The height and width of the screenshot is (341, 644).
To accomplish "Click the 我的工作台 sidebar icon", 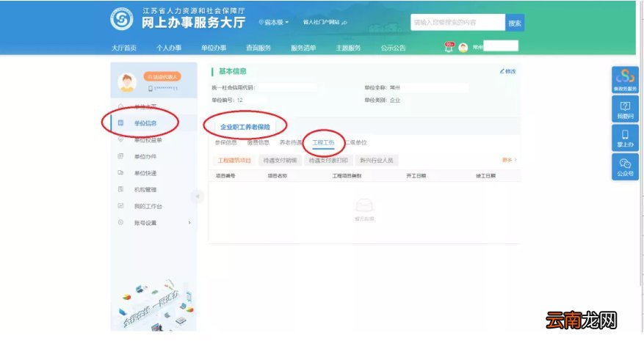I will pyautogui.click(x=120, y=205).
